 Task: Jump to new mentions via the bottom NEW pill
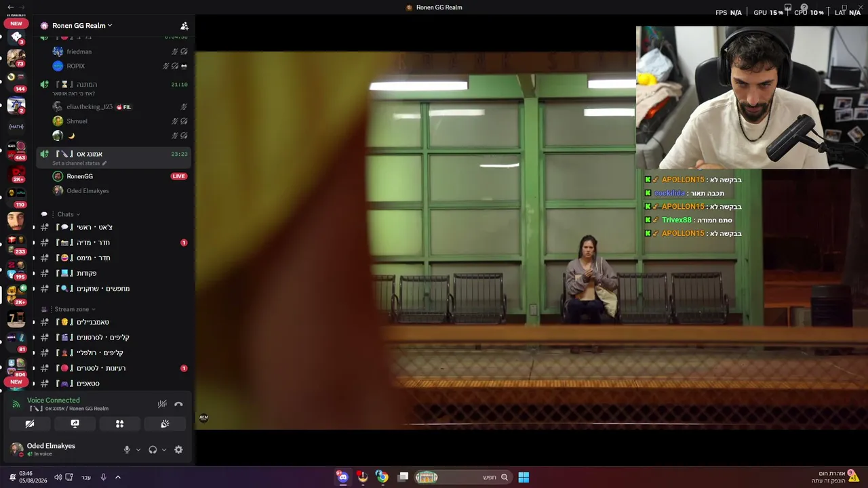tap(16, 382)
